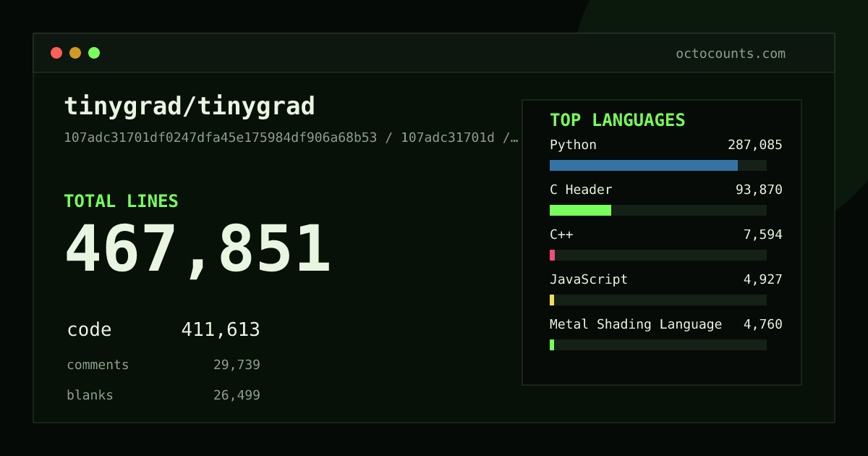This screenshot has width=868, height=456.
Task: Select the comments row label
Action: point(98,365)
